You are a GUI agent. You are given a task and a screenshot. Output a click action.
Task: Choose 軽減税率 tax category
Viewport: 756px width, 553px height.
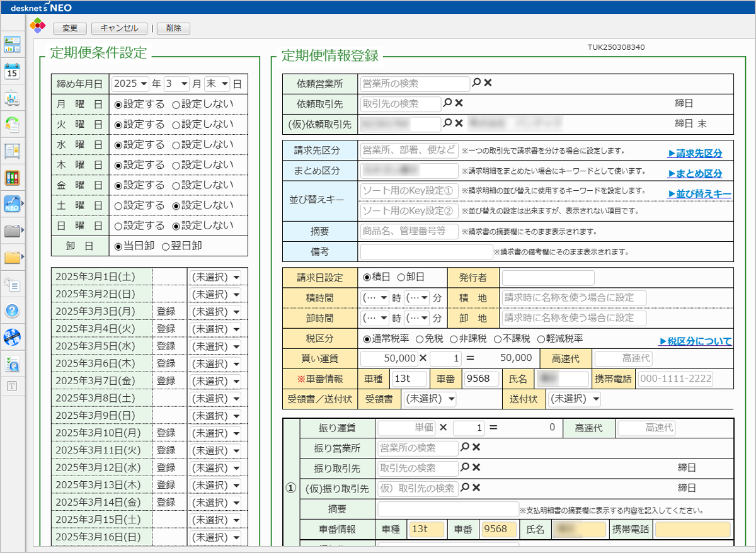click(541, 339)
